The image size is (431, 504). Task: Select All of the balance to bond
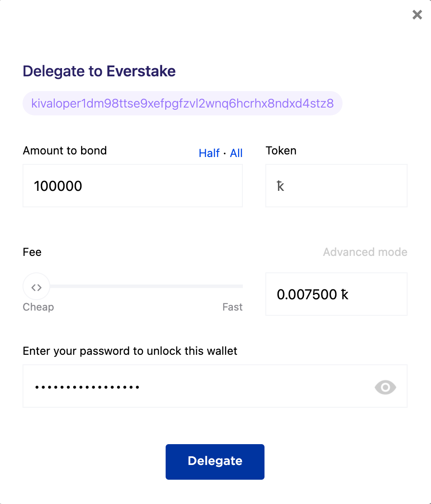[x=236, y=153]
